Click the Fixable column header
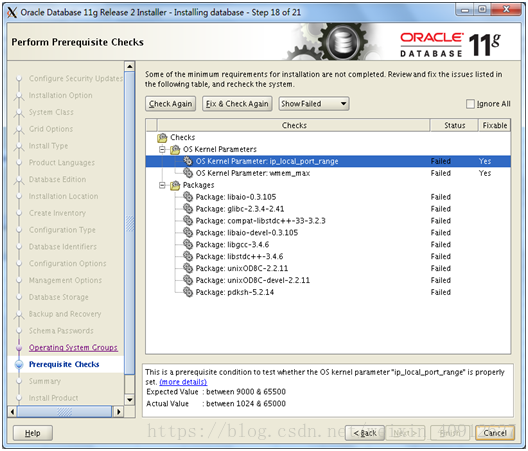The height and width of the screenshot is (451, 528). 494,125
